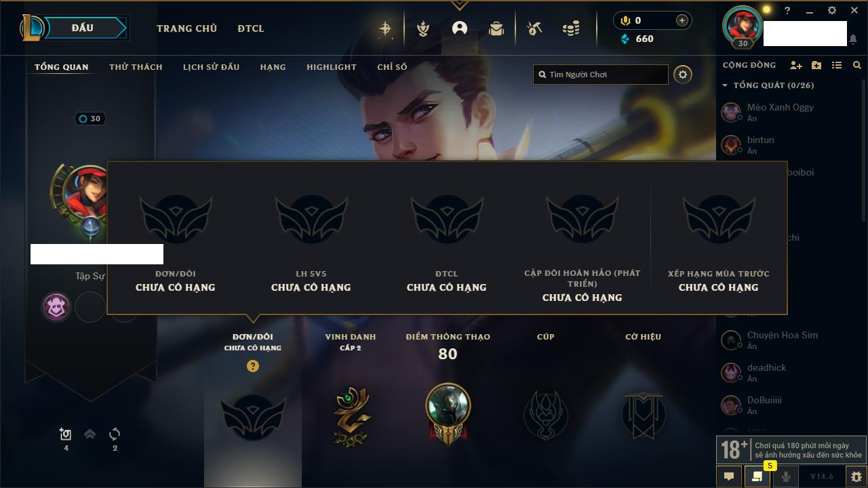
Task: Go to TRANG CHỦ home link
Action: pyautogui.click(x=186, y=28)
